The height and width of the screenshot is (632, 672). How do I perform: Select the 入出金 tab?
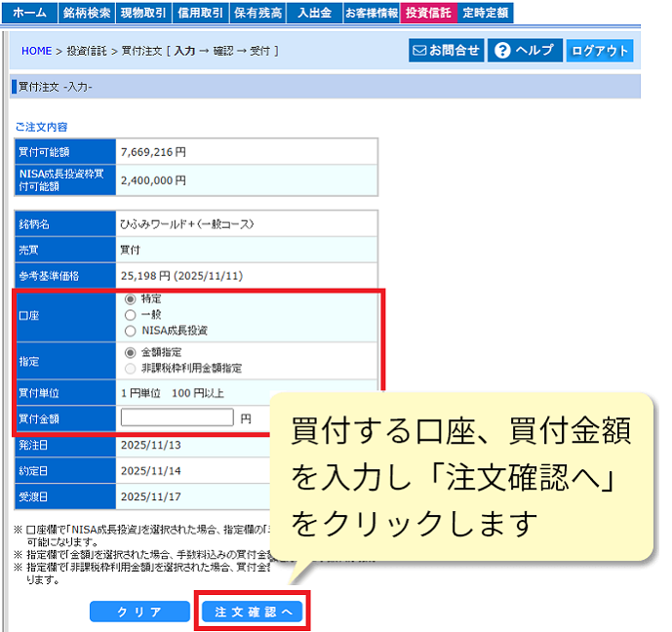tap(314, 13)
